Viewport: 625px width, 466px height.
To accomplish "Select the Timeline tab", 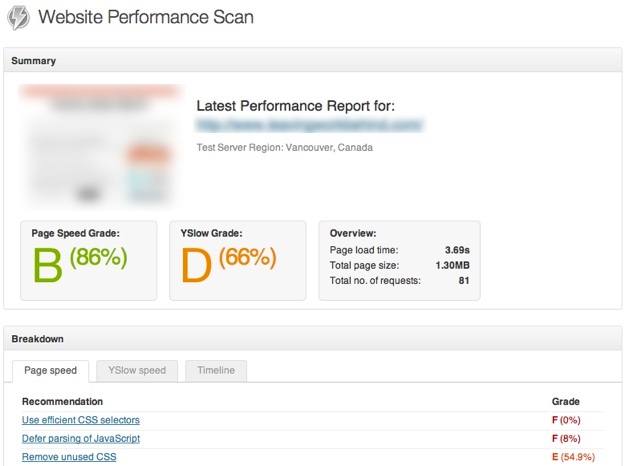I will pyautogui.click(x=215, y=370).
